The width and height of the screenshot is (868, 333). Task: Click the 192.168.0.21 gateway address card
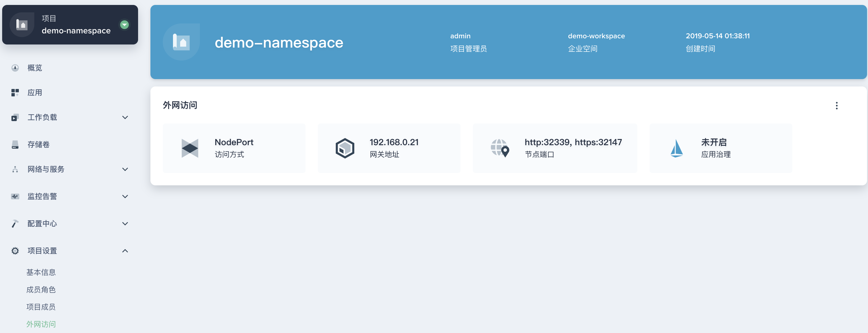click(389, 148)
